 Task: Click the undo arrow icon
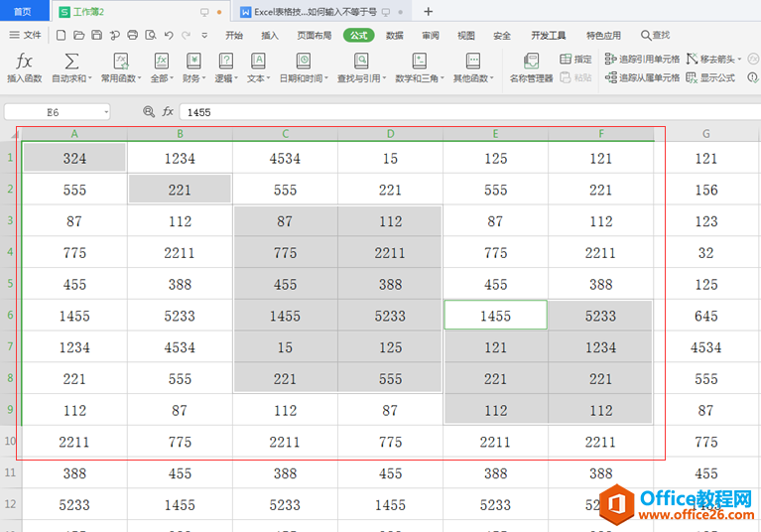click(x=169, y=35)
